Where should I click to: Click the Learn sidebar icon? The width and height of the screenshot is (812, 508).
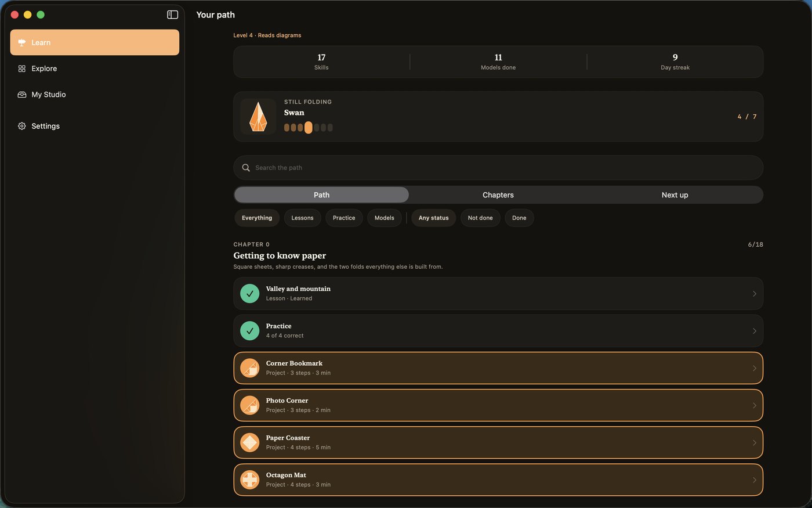pyautogui.click(x=22, y=42)
